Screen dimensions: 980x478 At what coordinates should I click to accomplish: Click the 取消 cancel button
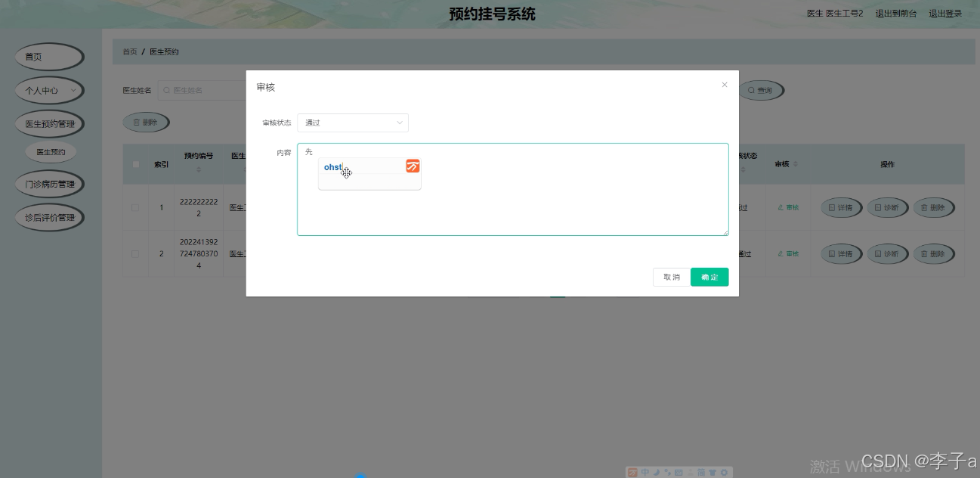pyautogui.click(x=671, y=277)
